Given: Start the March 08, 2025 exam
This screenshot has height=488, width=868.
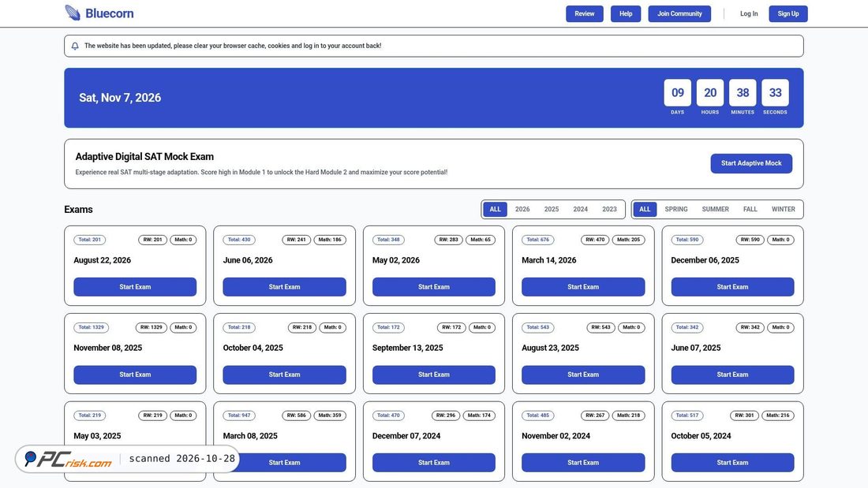Looking at the screenshot, I should point(285,463).
